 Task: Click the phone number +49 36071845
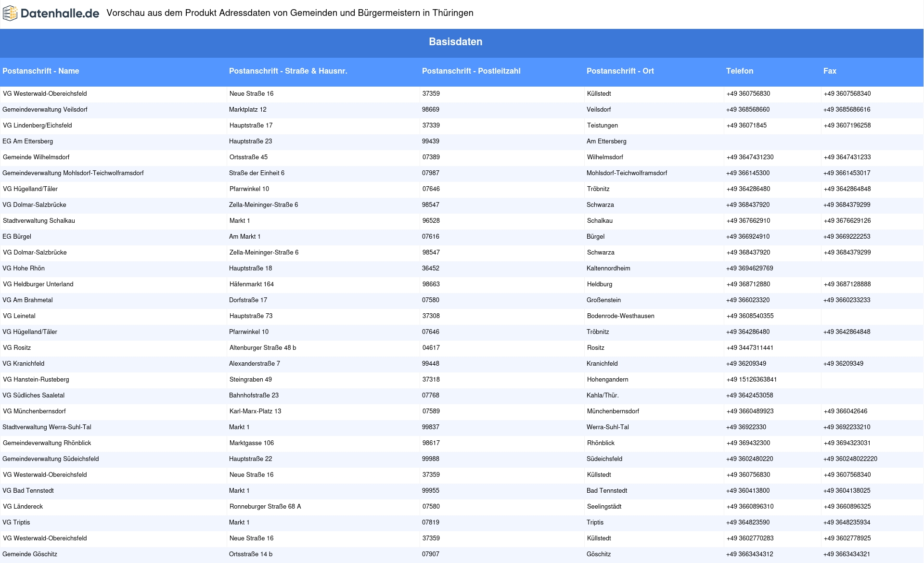pyautogui.click(x=746, y=126)
